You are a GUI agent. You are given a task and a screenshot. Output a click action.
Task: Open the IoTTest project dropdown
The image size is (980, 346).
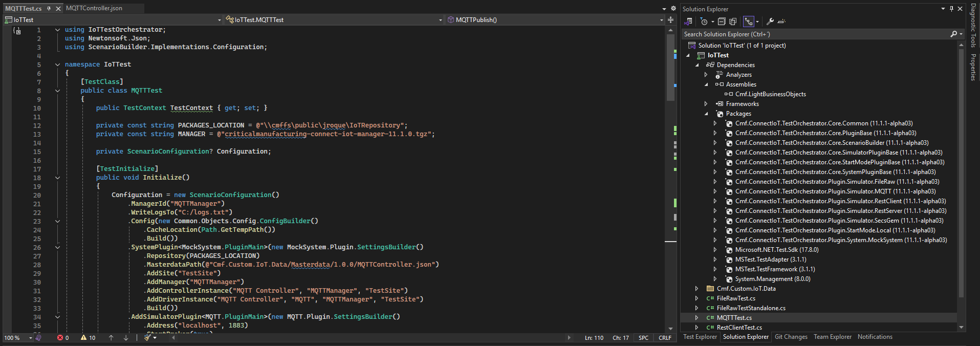point(113,20)
